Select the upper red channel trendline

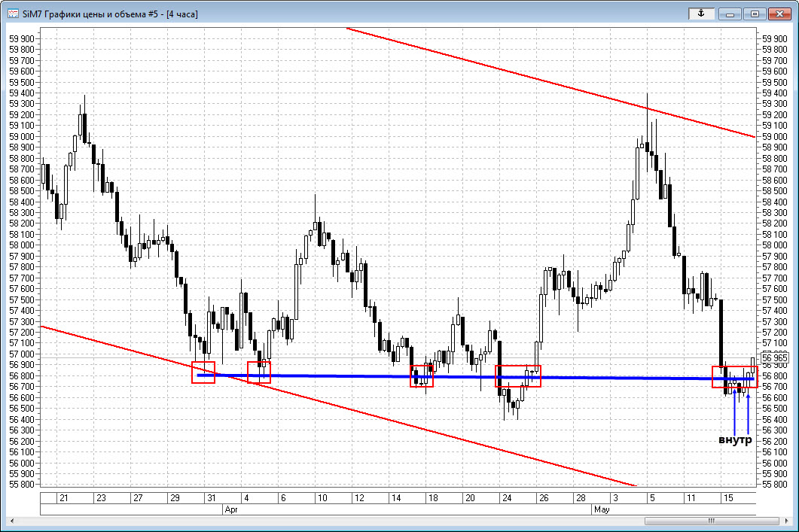(527, 76)
